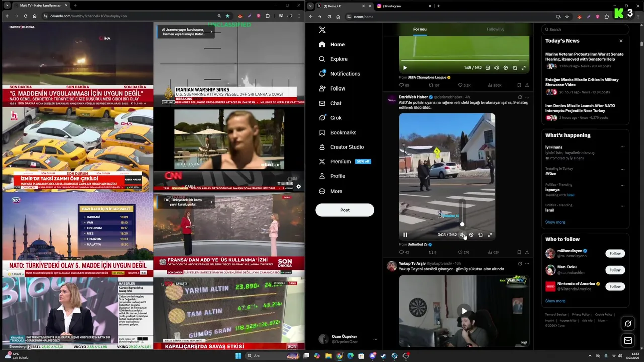The image size is (644, 362).
Task: Open Bookmarks in X sidebar
Action: pos(338,132)
